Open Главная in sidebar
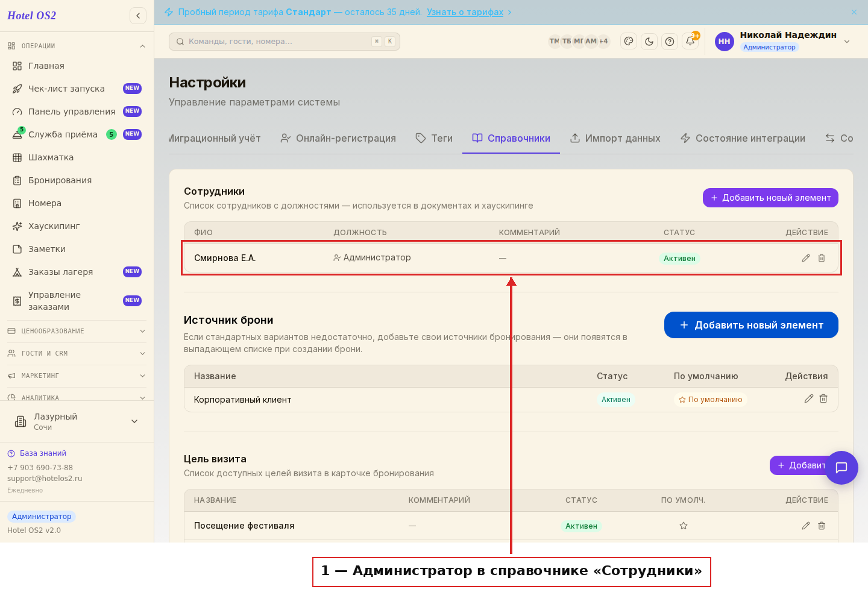868x601 pixels. click(77, 66)
